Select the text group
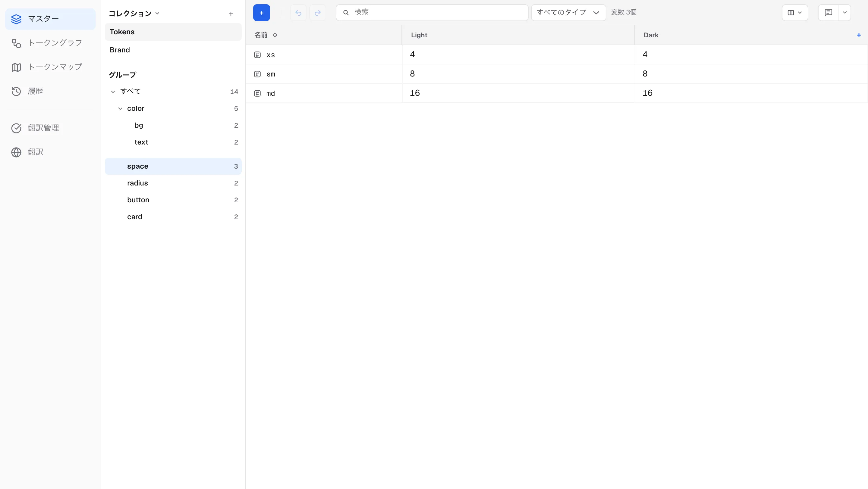The height and width of the screenshot is (489, 868). [x=173, y=142]
